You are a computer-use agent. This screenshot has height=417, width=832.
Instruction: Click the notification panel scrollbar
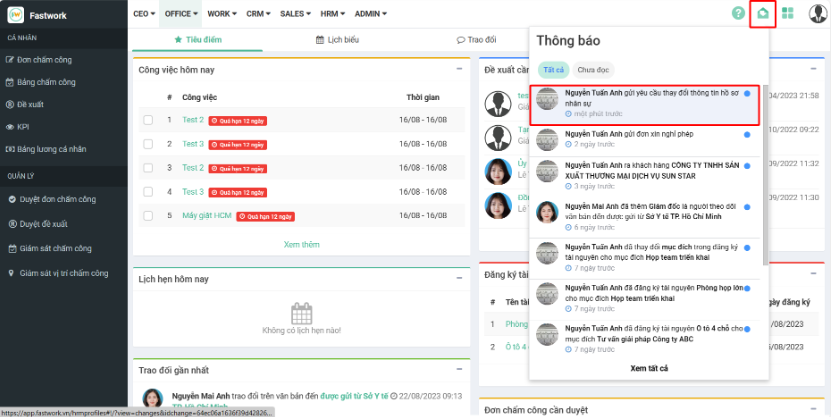coord(766,180)
